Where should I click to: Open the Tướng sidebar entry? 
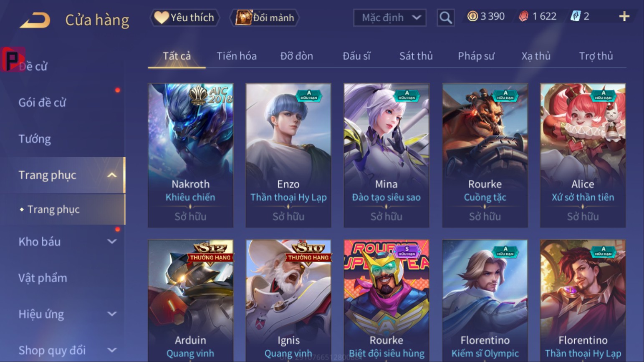(35, 139)
